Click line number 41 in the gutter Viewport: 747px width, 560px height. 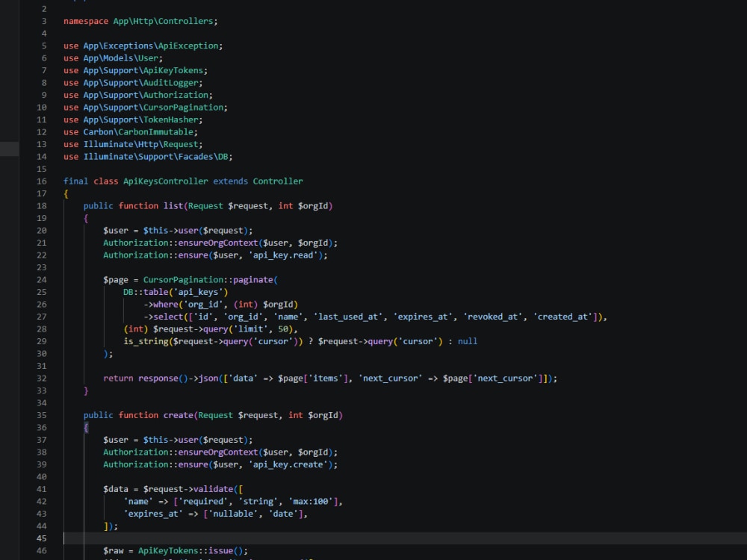point(41,490)
